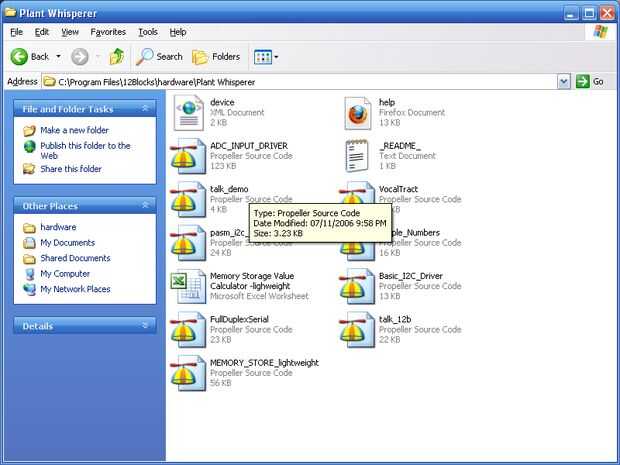Open My Network Places link
Screen dimensions: 620x465
(75, 289)
